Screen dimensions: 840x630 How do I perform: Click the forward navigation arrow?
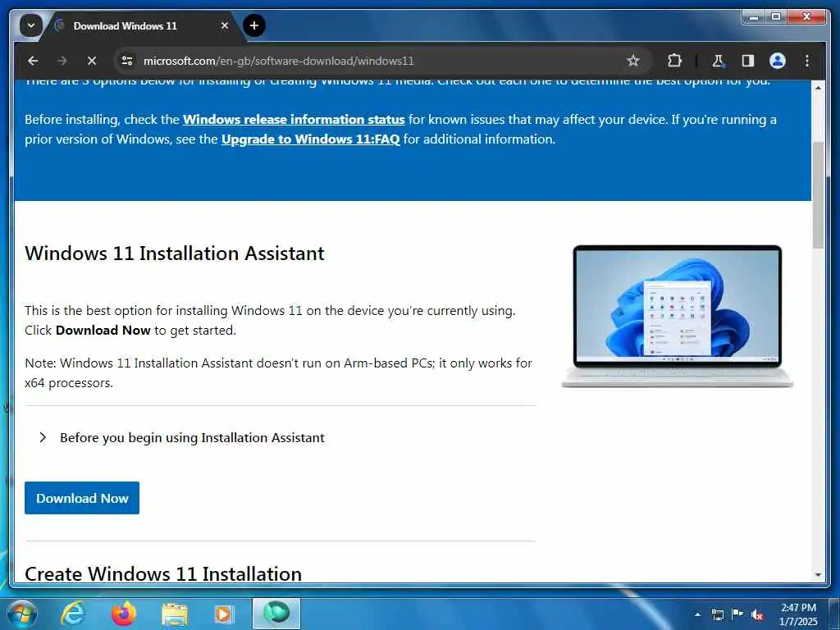(x=62, y=61)
